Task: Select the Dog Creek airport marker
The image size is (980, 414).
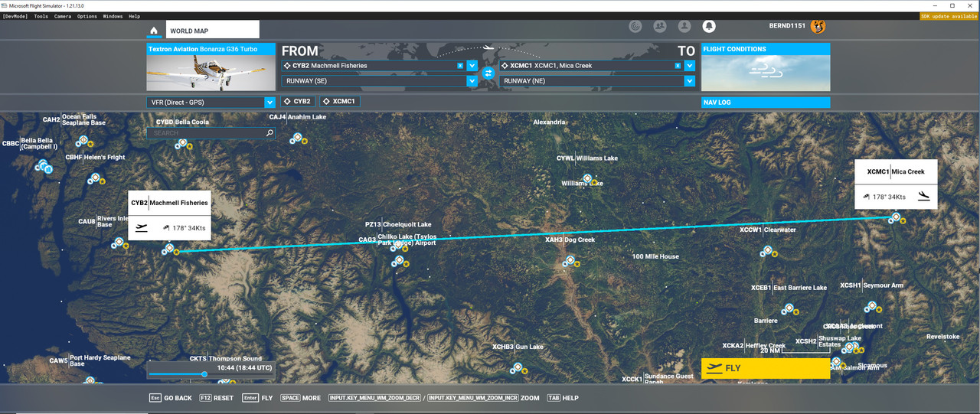Action: (x=570, y=261)
